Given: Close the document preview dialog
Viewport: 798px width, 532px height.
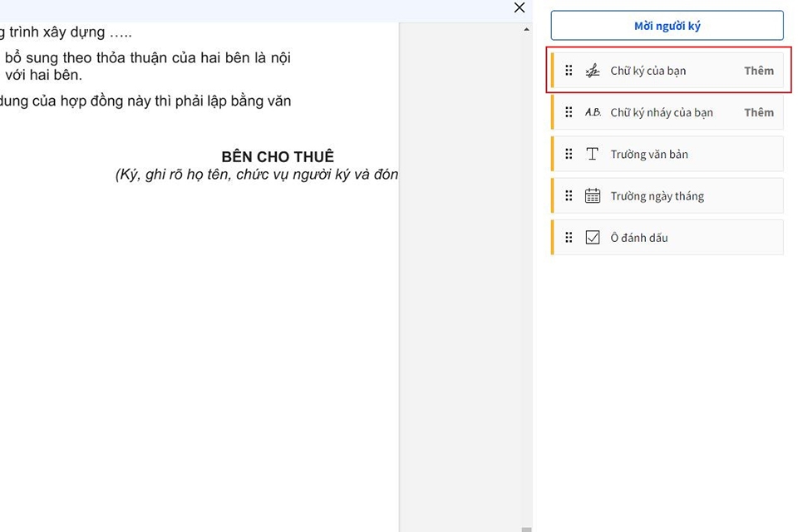Looking at the screenshot, I should click(x=519, y=7).
